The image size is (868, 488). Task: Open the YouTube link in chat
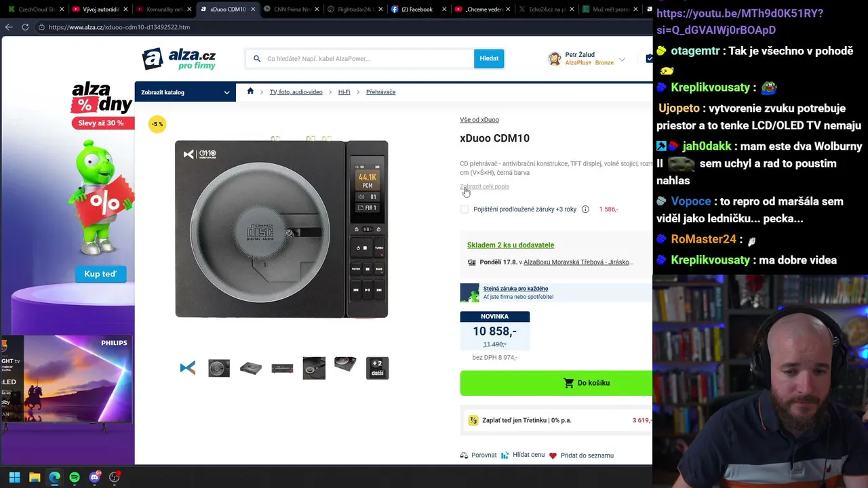(740, 22)
